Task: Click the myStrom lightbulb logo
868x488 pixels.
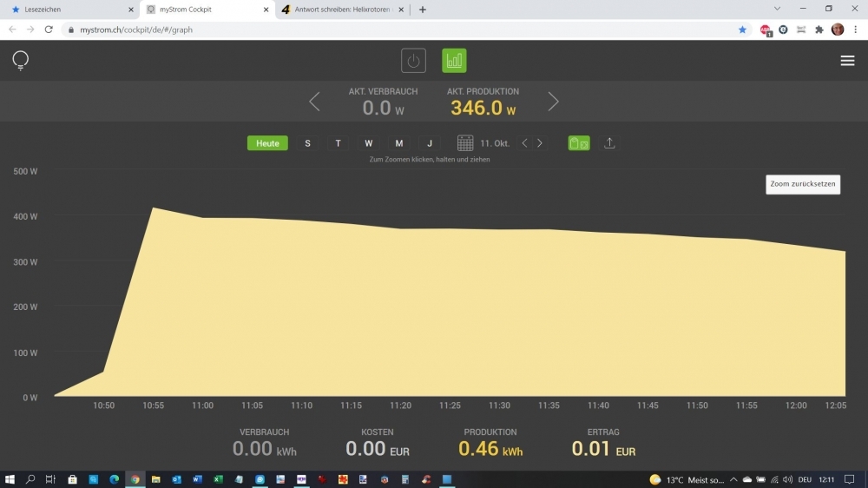Action: (x=20, y=61)
